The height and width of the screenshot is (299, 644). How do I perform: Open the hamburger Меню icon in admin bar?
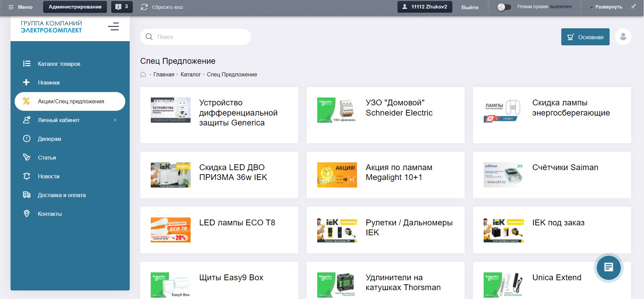(11, 7)
